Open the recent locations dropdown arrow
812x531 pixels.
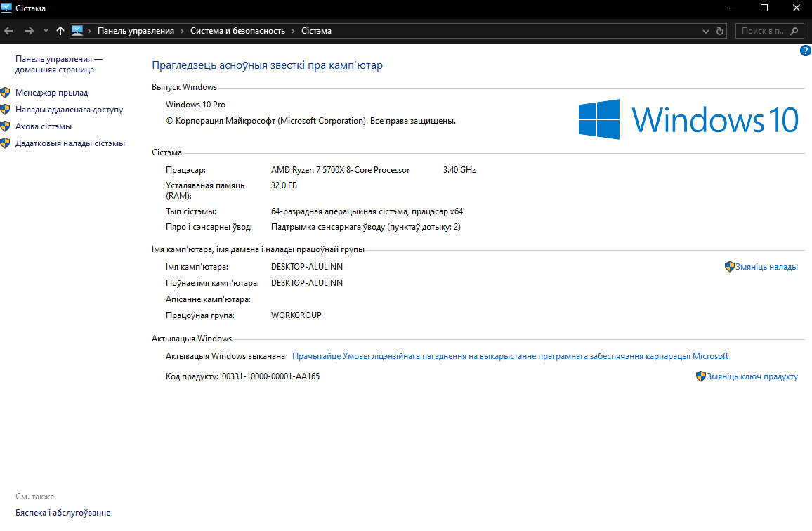tap(46, 31)
